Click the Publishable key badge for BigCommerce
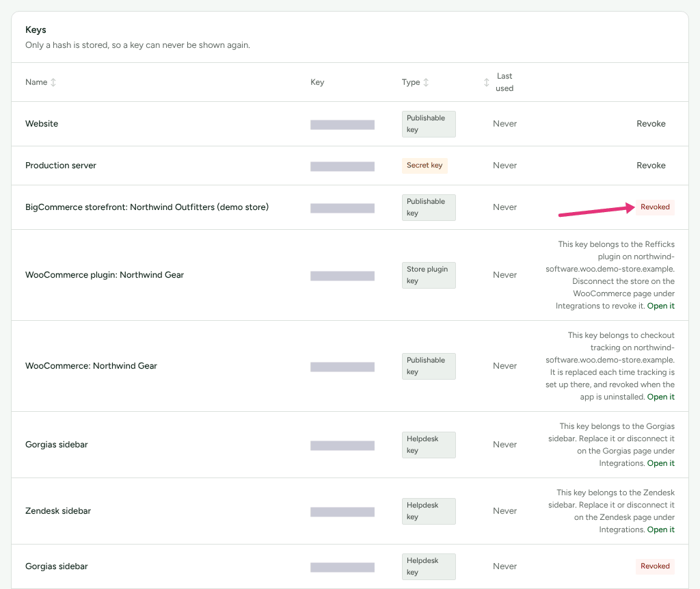 429,207
